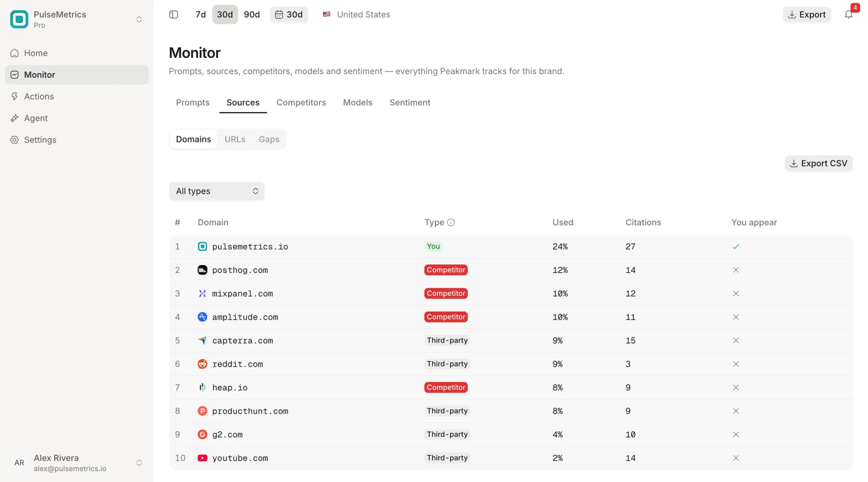Click the Type info icon
Image resolution: width=868 pixels, height=482 pixels.
(451, 222)
